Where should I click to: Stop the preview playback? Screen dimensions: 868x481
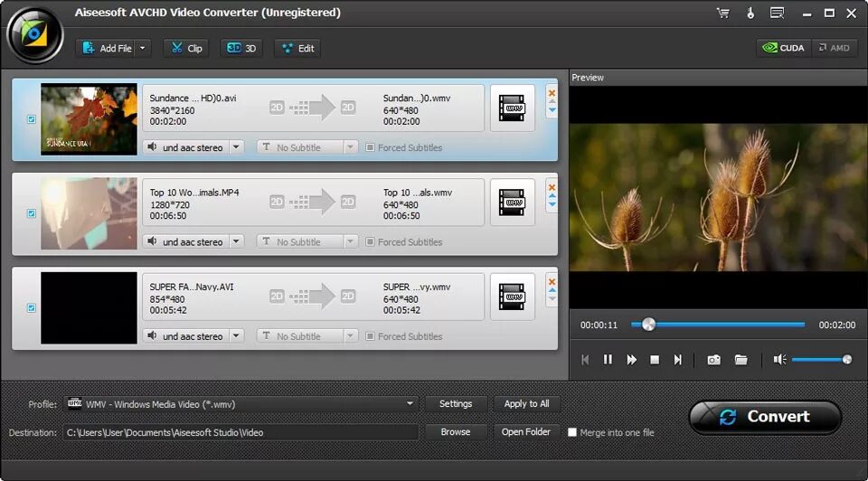pyautogui.click(x=655, y=360)
